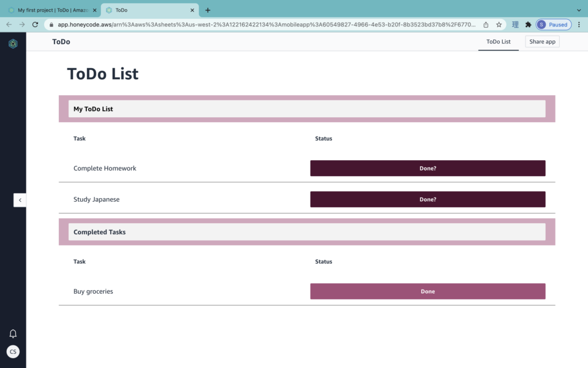Viewport: 588px width, 368px height.
Task: Open the tab search dropdown arrow
Action: pyautogui.click(x=578, y=10)
